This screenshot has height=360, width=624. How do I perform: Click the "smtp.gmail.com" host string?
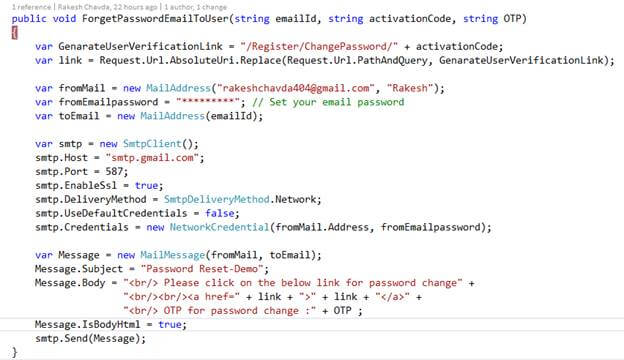152,158
